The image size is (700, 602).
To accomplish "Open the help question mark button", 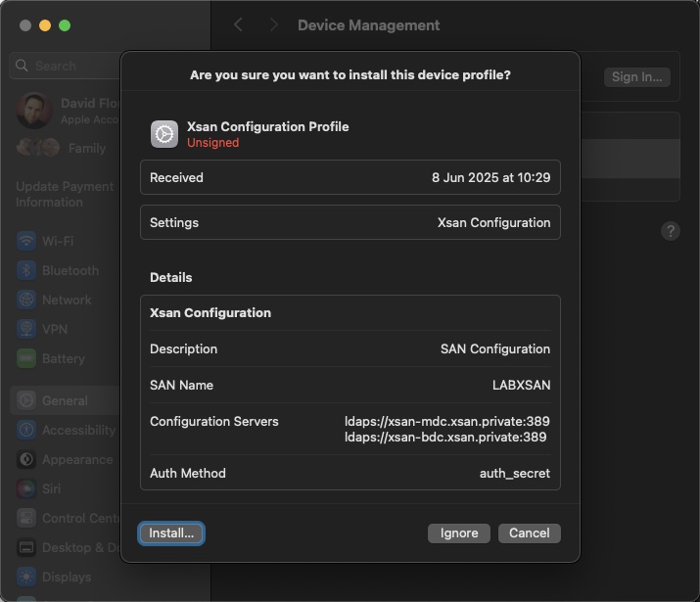I will [x=670, y=231].
